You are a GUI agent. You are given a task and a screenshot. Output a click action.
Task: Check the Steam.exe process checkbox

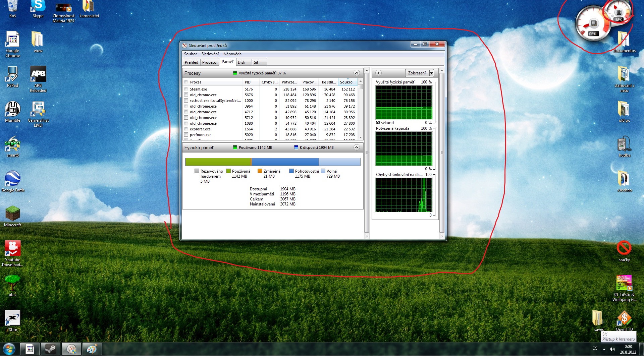[x=186, y=89]
